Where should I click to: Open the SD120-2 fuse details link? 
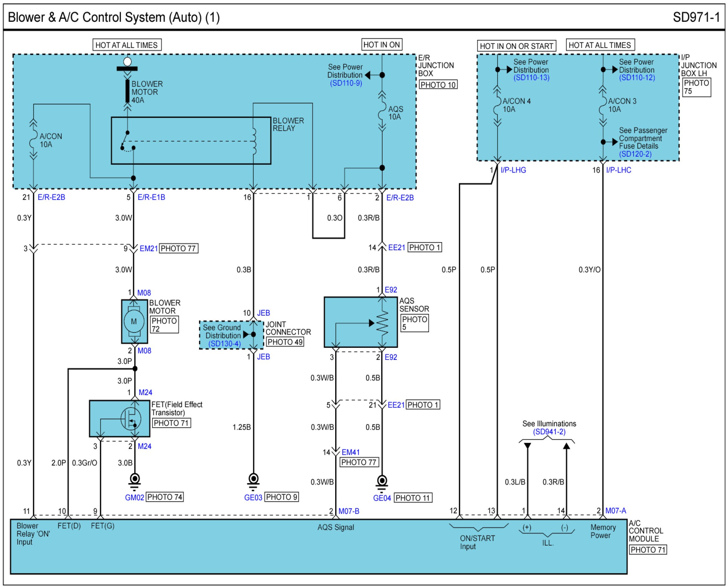coord(635,154)
